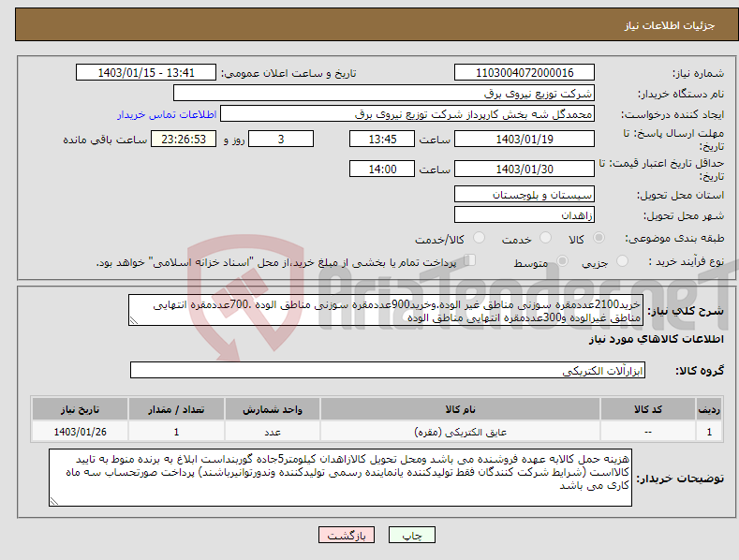Image resolution: width=739 pixels, height=560 pixels.
Task: Select the خدمت radio button
Action: tap(545, 238)
